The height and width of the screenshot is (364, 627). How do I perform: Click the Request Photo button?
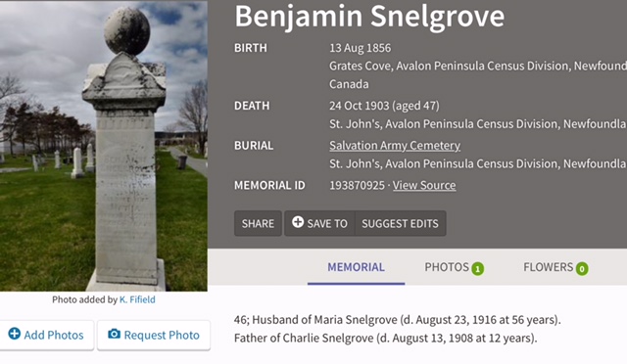pos(154,335)
